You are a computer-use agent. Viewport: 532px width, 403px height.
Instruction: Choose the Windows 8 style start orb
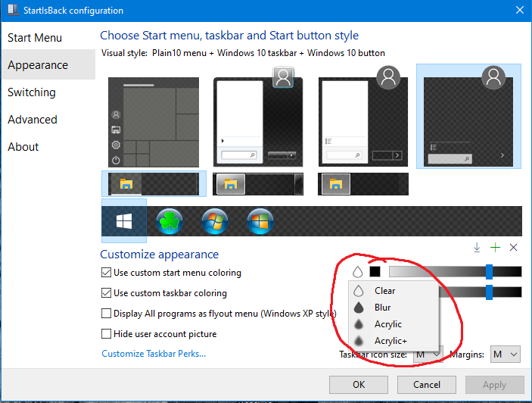point(260,221)
